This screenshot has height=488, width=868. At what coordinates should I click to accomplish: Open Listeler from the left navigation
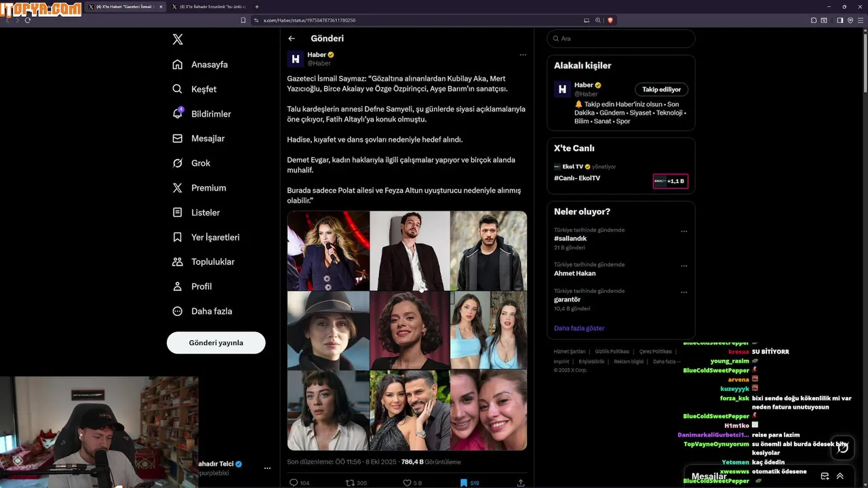click(196, 212)
